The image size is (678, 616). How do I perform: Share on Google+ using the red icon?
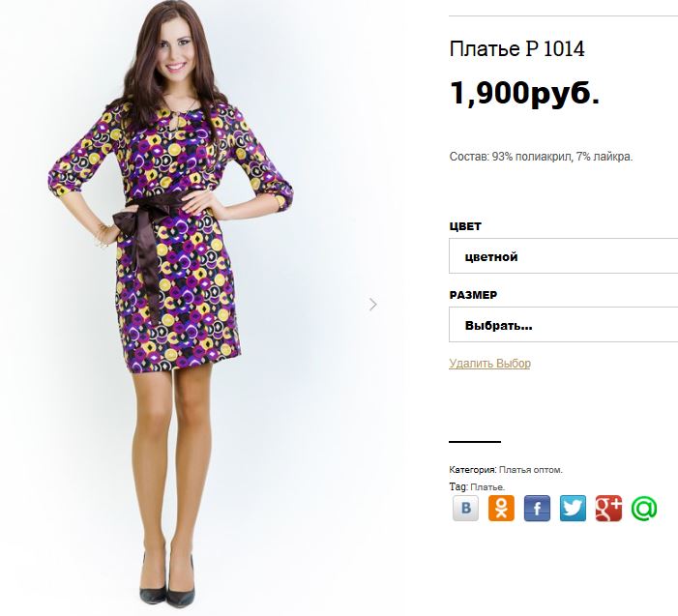[x=608, y=508]
